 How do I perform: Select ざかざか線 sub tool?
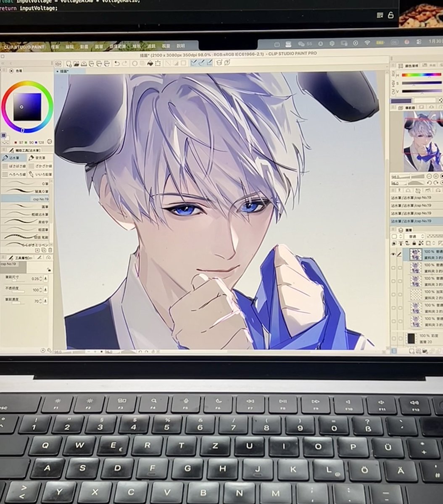point(40,166)
